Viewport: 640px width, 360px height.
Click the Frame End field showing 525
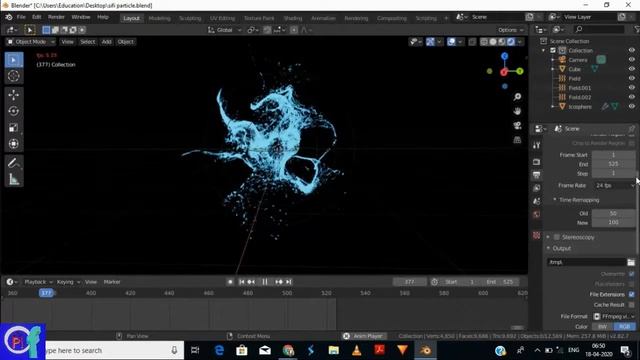click(x=613, y=164)
